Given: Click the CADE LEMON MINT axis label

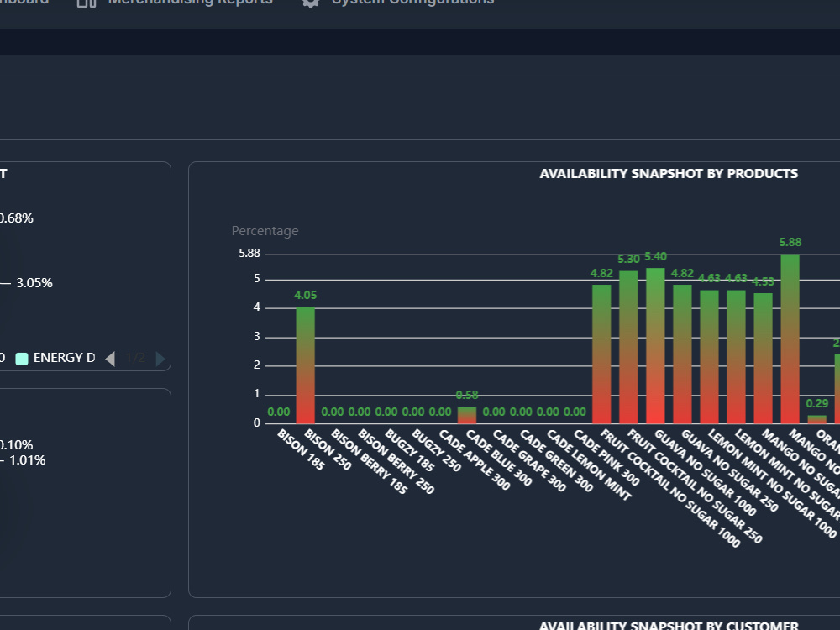Looking at the screenshot, I should coord(589,465).
